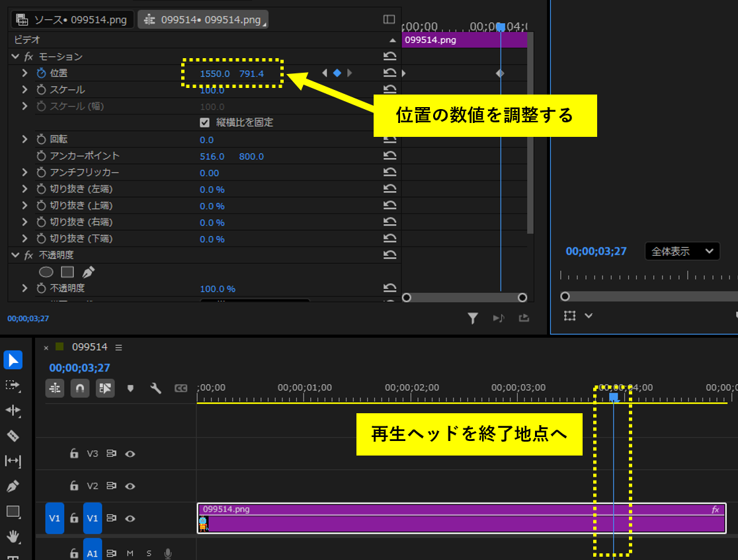Click the timeline wrench settings icon
Screen dimensions: 738x560
pos(156,388)
